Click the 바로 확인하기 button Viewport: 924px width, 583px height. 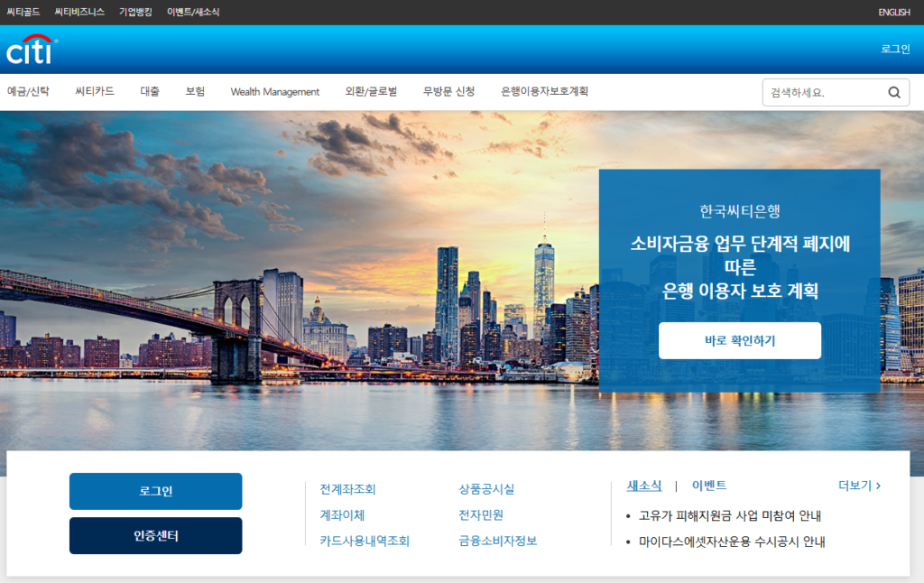point(740,341)
